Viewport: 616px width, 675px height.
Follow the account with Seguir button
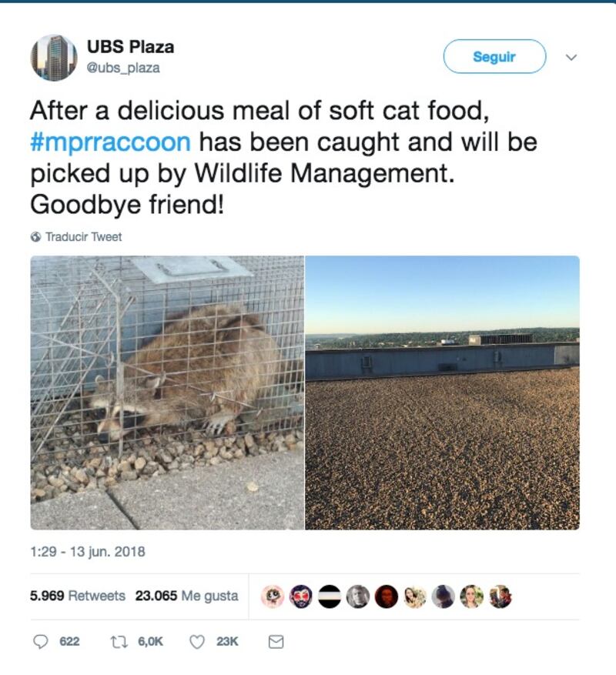(x=494, y=56)
